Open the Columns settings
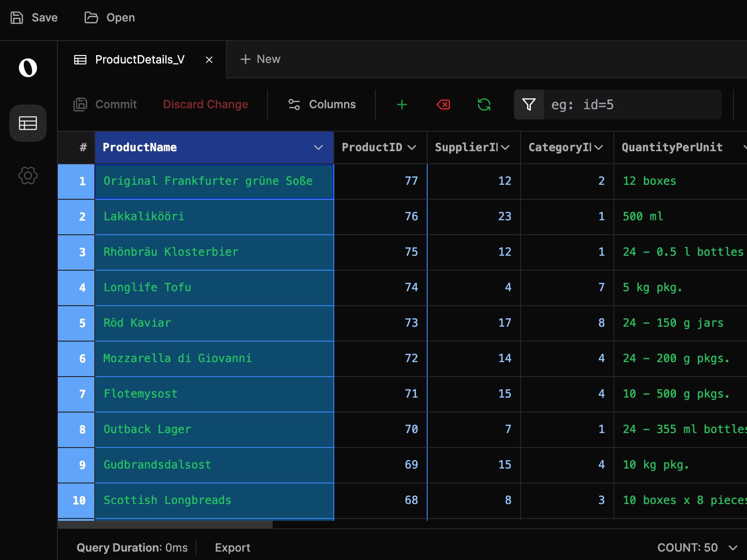The height and width of the screenshot is (560, 747). (322, 105)
